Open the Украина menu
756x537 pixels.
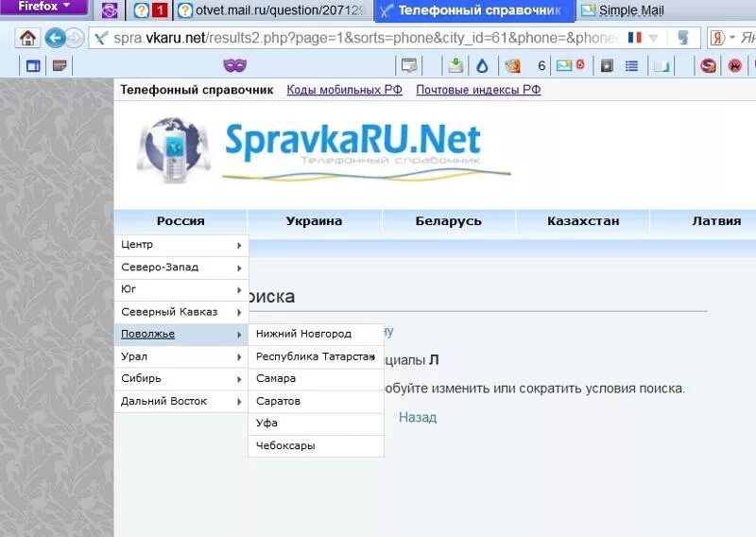(315, 221)
